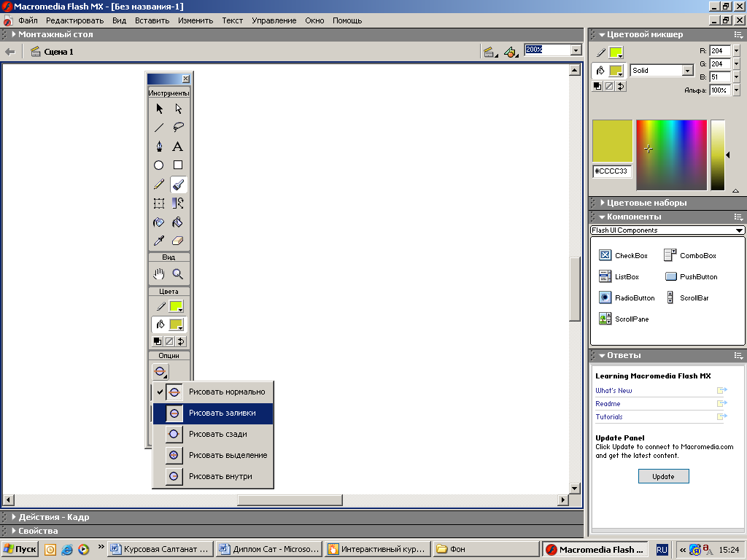Open brush mode option button under Опции

click(160, 371)
